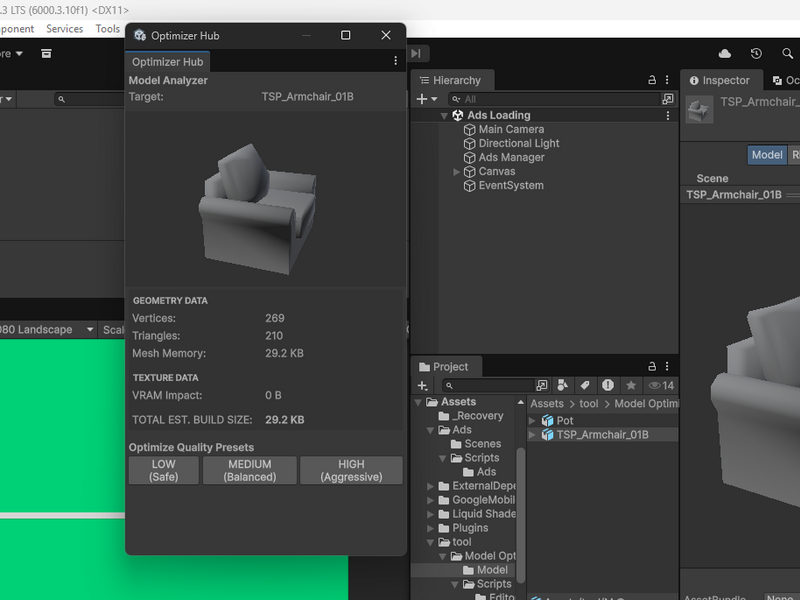Collapse the Ads folder
Image resolution: width=800 pixels, height=600 pixels.
[430, 431]
